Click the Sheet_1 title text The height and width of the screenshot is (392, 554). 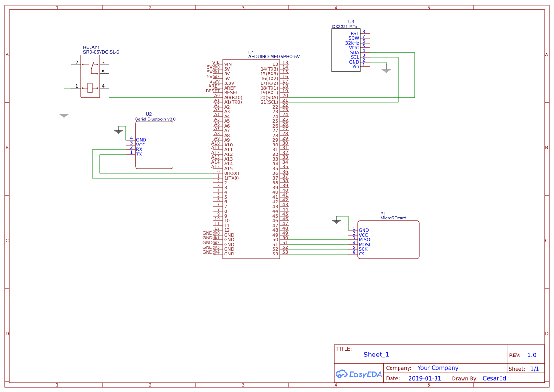tap(376, 355)
